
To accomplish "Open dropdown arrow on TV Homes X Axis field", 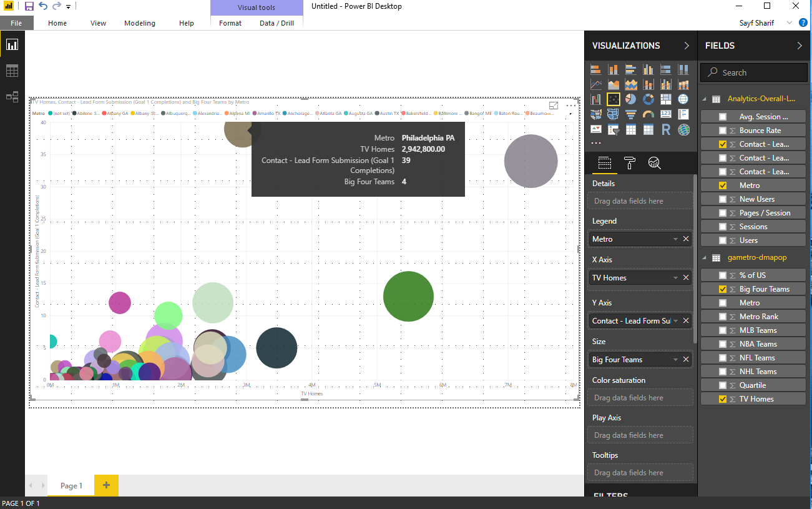I will pyautogui.click(x=675, y=278).
